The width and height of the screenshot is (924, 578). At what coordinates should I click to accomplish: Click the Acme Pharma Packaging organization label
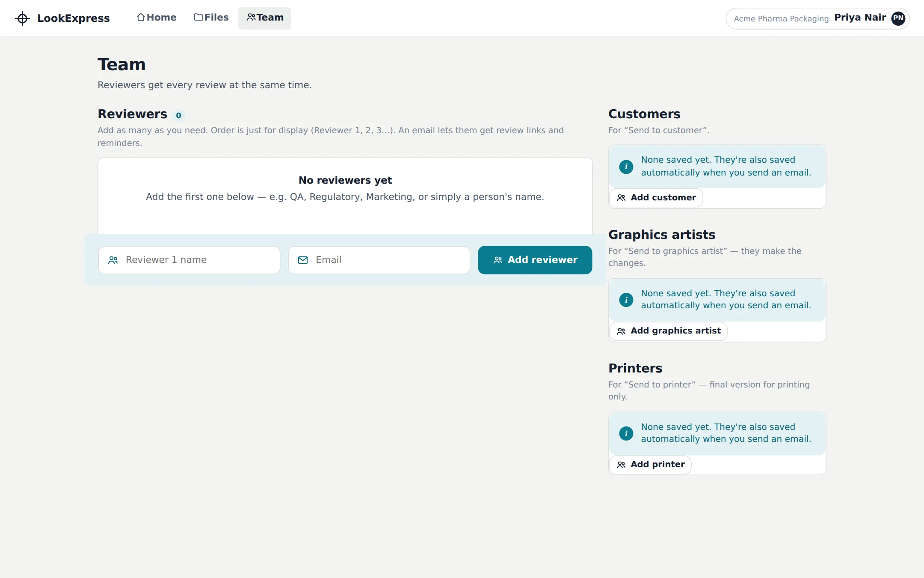point(781,18)
